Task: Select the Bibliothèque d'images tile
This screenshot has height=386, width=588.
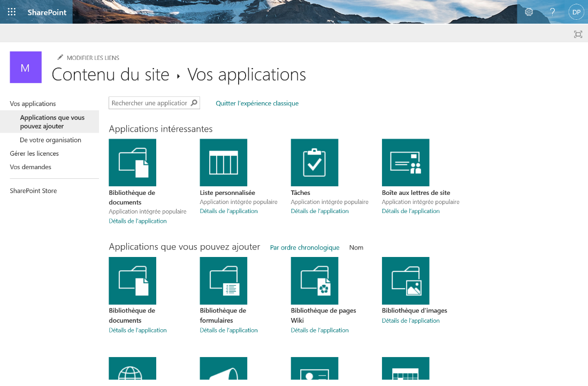Action: 406,281
